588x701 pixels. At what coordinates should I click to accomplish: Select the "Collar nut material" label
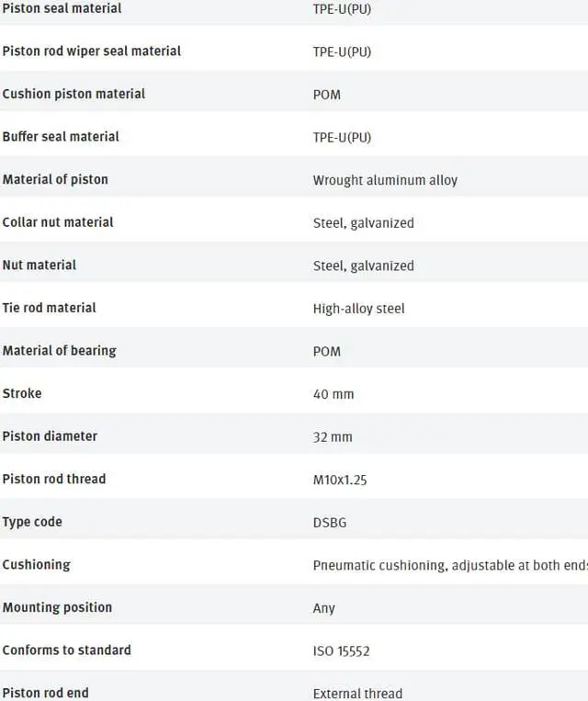(x=58, y=221)
